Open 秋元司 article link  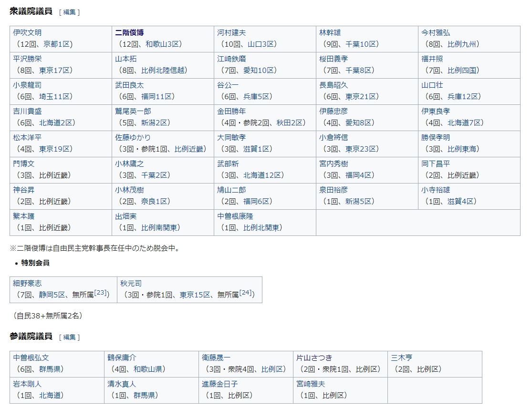pos(131,283)
